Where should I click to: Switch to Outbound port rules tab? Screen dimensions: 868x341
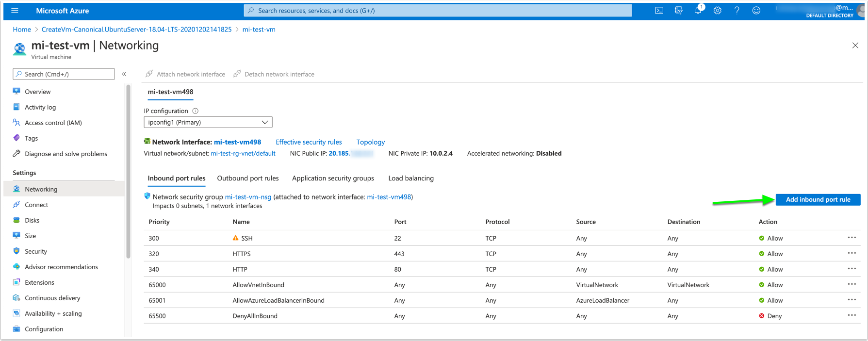point(247,179)
